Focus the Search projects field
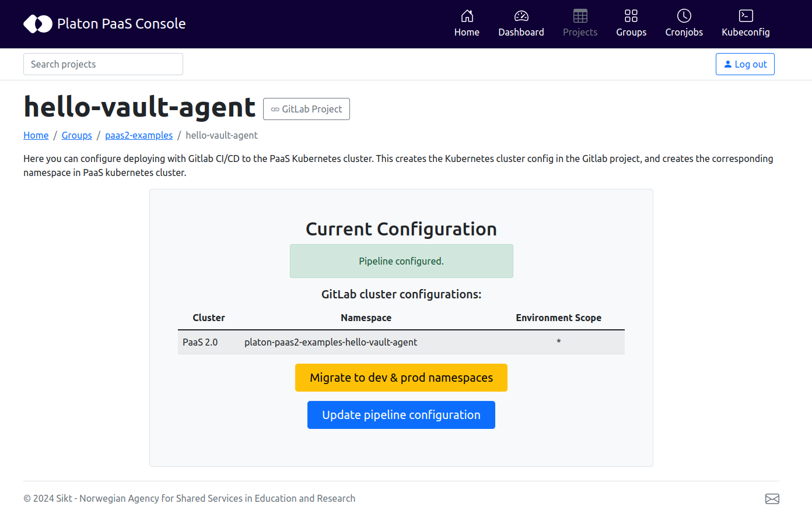Viewport: 812px width, 514px height. pyautogui.click(x=103, y=64)
